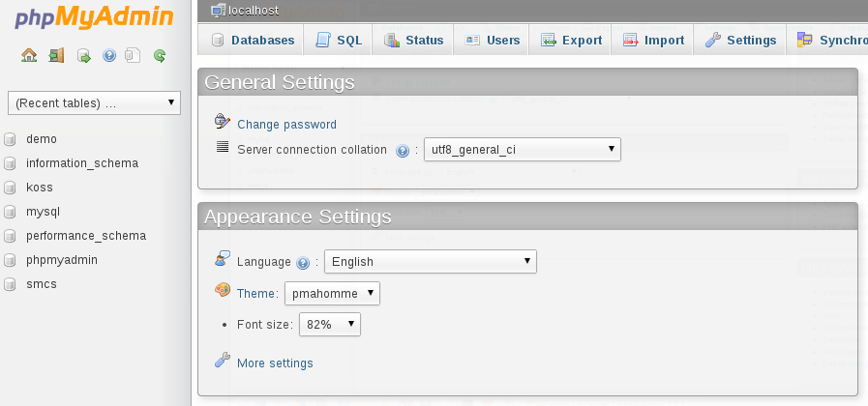This screenshot has height=406, width=868.
Task: Click the database icon beside mysql
Action: point(10,212)
